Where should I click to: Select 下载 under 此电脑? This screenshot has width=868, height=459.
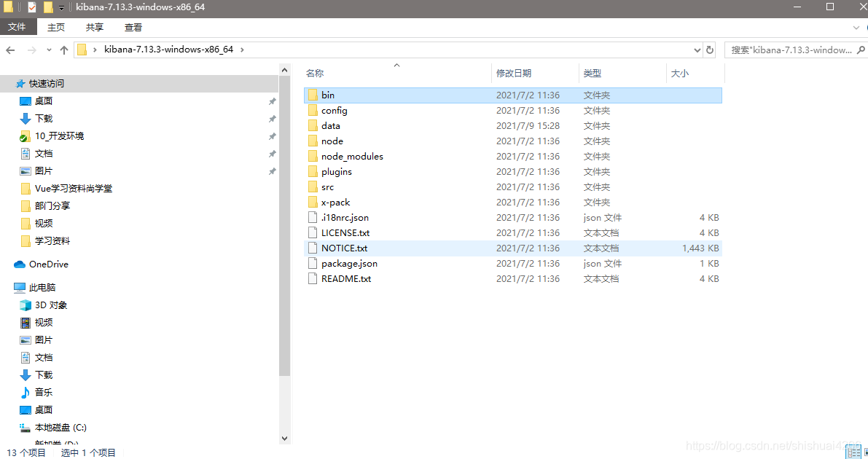tap(43, 374)
